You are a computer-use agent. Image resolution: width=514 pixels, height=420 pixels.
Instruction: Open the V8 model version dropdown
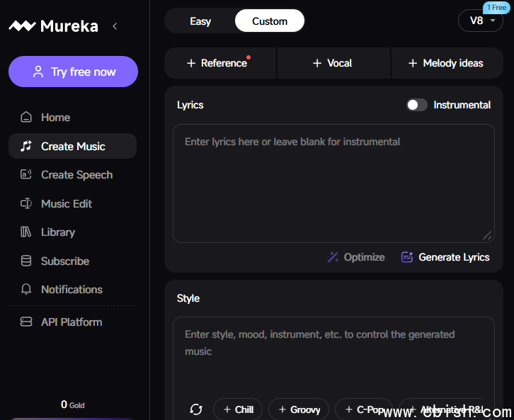[x=481, y=21]
